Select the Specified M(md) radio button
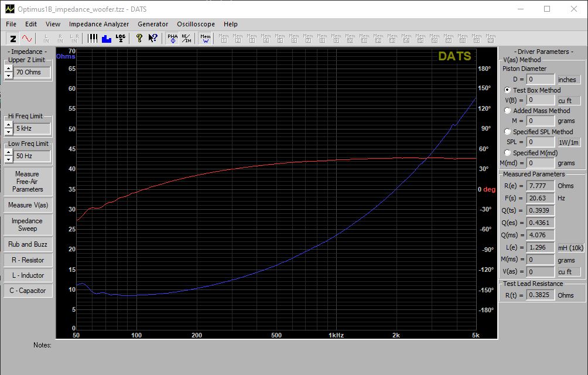Viewport: 588px width, 375px height. click(x=507, y=152)
